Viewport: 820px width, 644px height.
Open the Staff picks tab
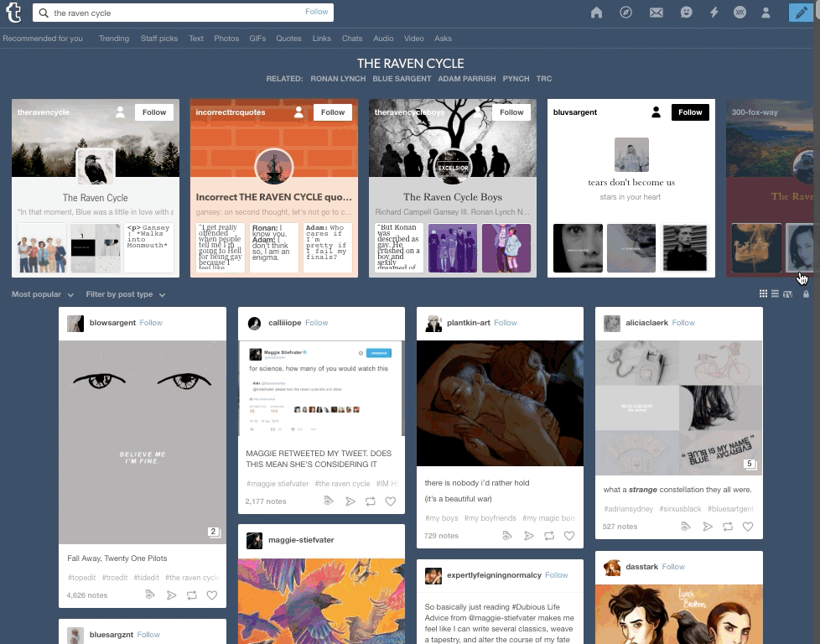[159, 39]
